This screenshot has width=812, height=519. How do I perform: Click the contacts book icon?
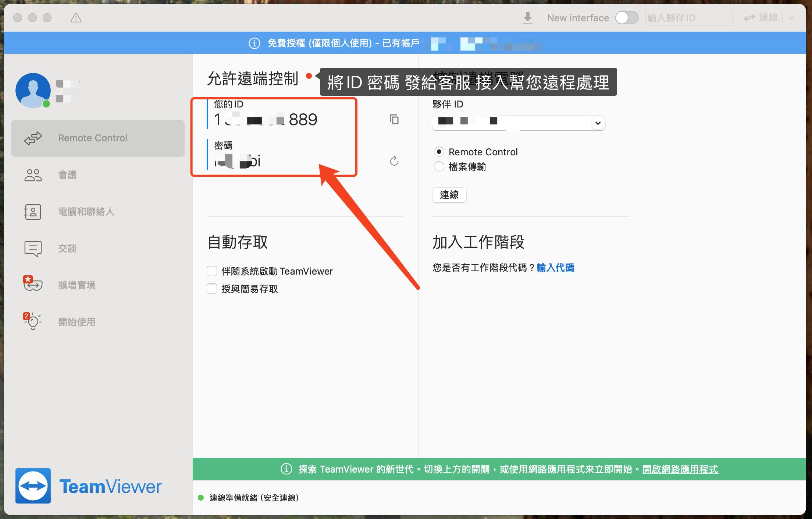(33, 212)
